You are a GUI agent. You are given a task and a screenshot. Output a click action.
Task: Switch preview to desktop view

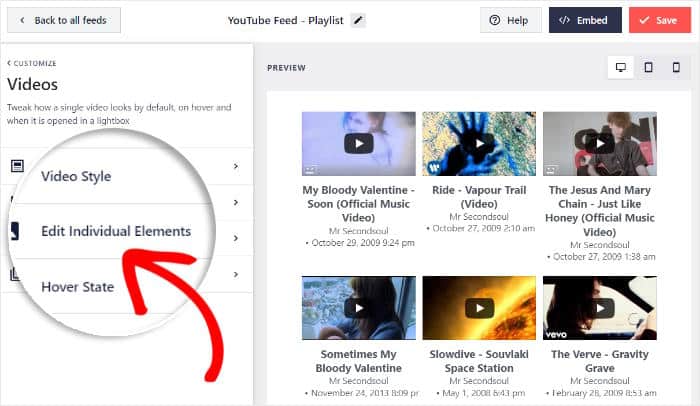(x=621, y=68)
